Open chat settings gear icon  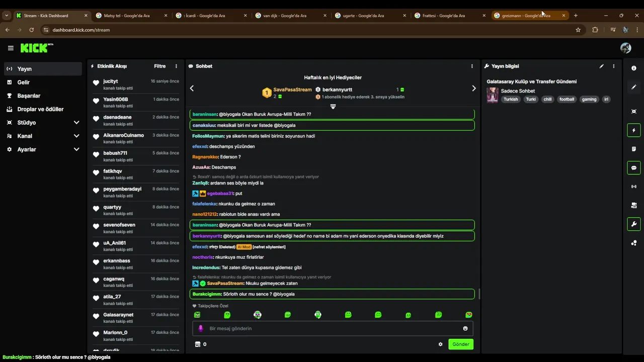tap(441, 344)
